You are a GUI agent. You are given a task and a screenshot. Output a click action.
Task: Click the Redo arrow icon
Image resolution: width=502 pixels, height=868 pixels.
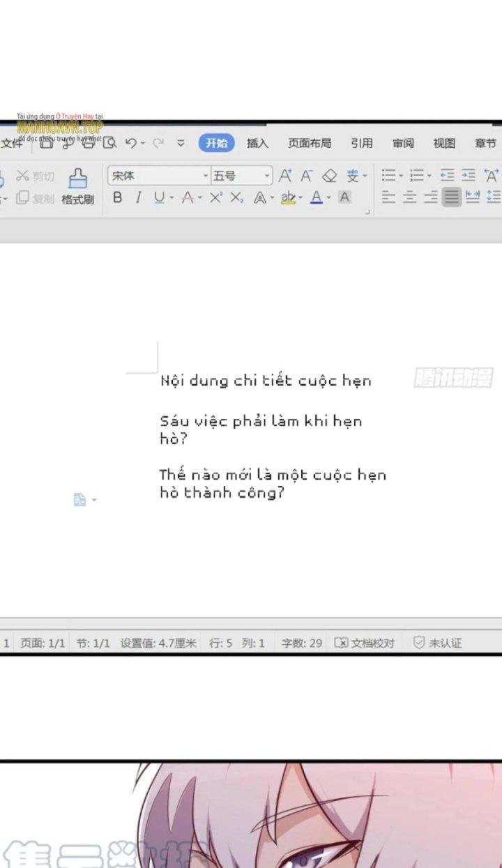[158, 143]
